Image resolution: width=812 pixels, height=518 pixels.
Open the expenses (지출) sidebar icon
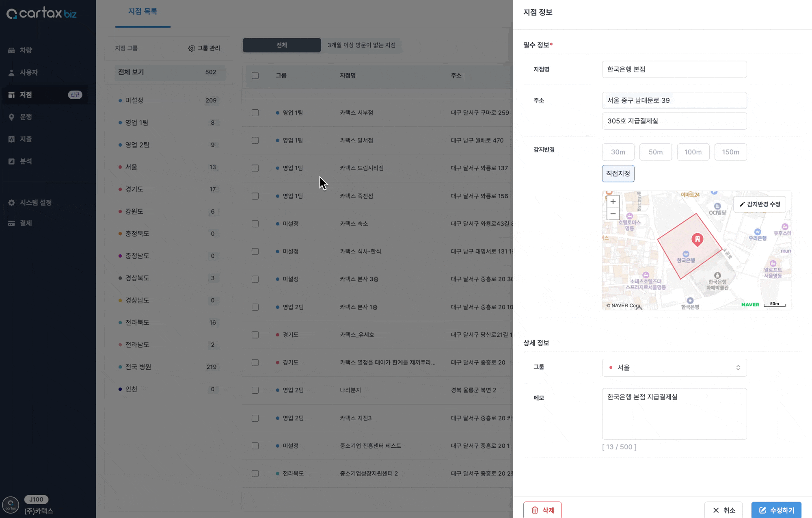pyautogui.click(x=11, y=139)
